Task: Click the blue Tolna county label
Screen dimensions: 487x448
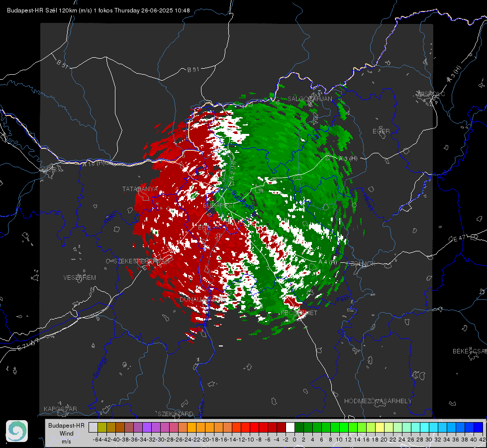Action: click(202, 408)
